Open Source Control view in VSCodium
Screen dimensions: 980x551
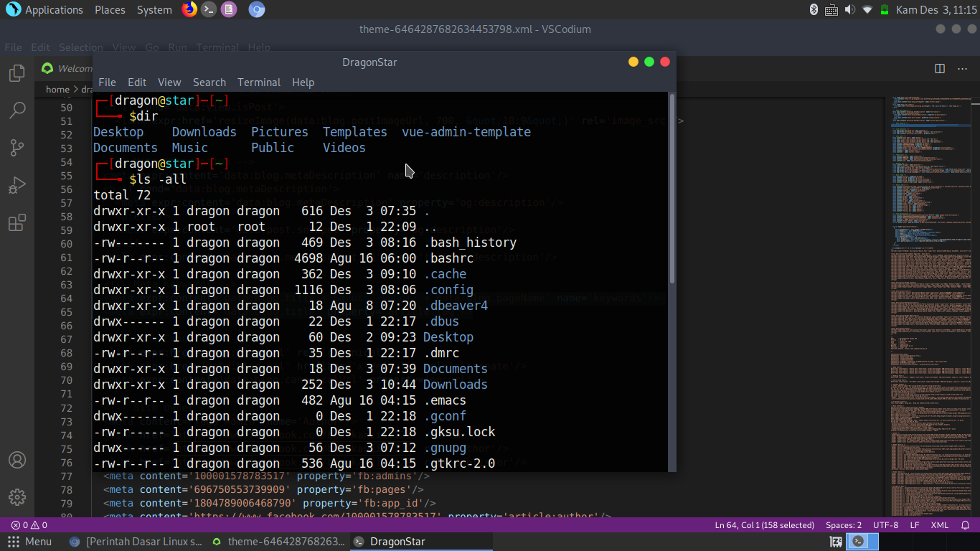(17, 148)
